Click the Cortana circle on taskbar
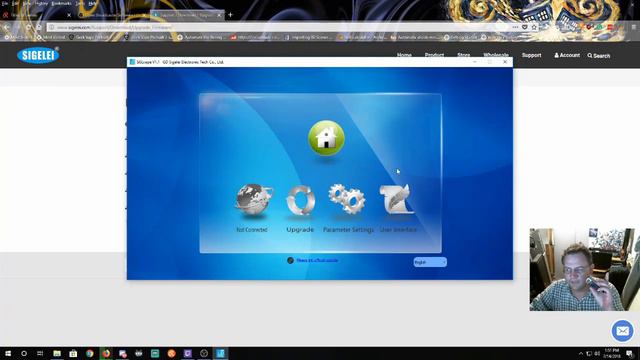640x360 pixels. (x=24, y=353)
